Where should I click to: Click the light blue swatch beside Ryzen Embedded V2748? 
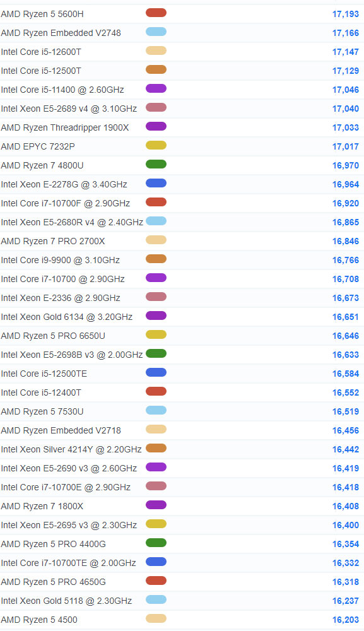click(x=156, y=32)
